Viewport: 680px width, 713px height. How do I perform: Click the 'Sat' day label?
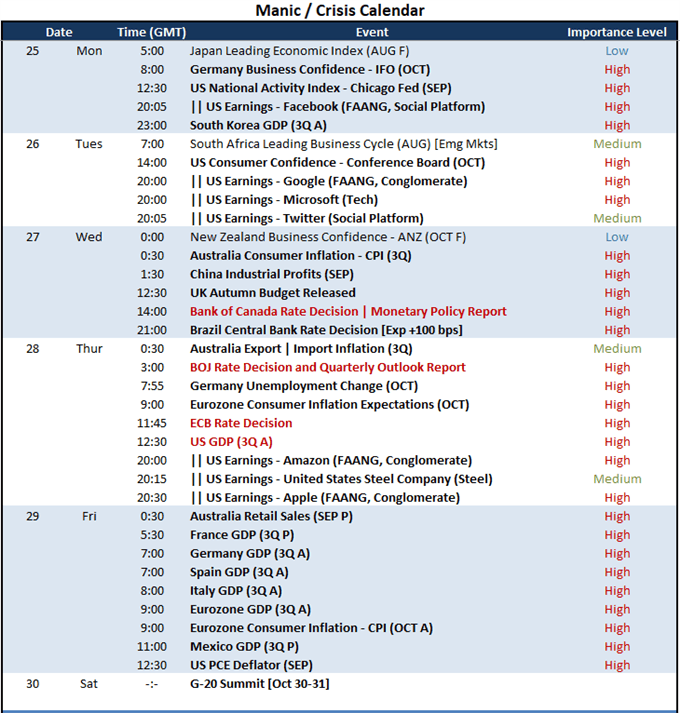point(89,685)
